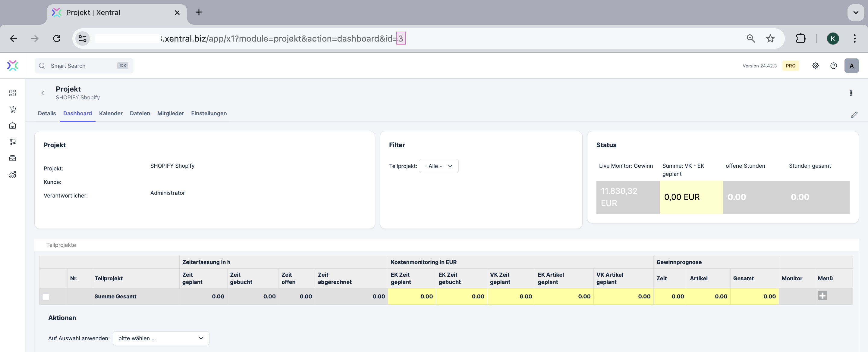The height and width of the screenshot is (352, 868).
Task: Open the 'bitte wählen ...' action dropdown
Action: pos(161,338)
